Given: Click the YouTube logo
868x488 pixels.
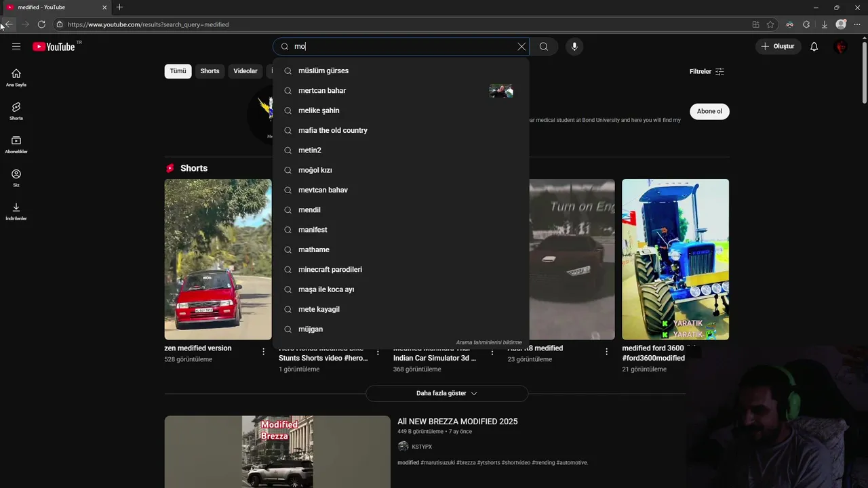Looking at the screenshot, I should pyautogui.click(x=54, y=47).
